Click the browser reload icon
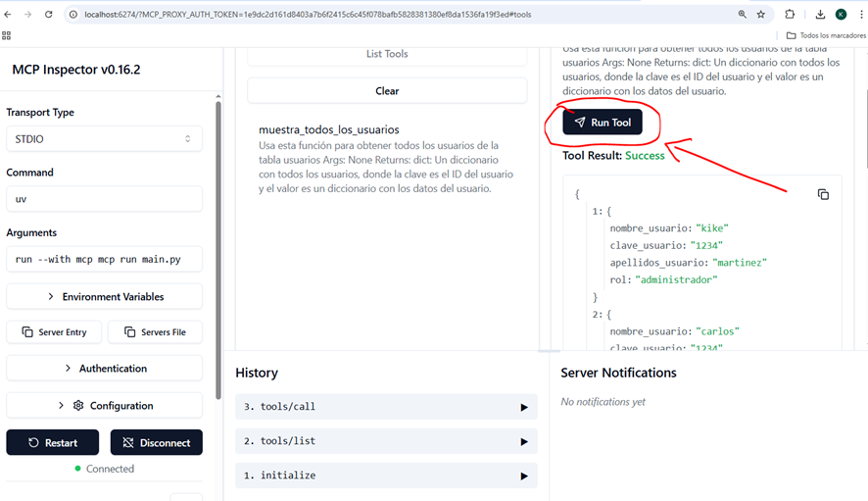Screen dimensions: 868x501 (48, 15)
